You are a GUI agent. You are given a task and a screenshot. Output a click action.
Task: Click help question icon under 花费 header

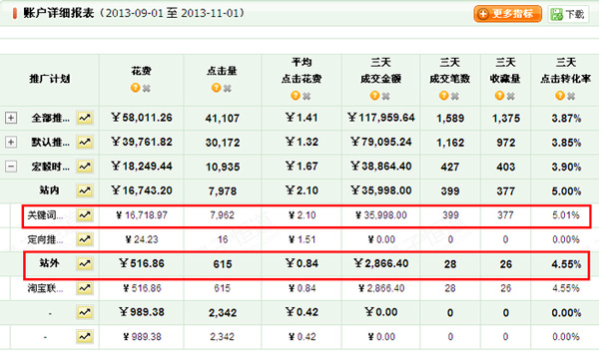pyautogui.click(x=135, y=88)
